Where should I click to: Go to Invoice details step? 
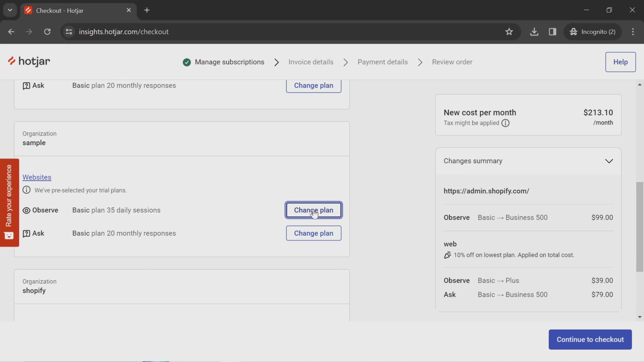311,62
